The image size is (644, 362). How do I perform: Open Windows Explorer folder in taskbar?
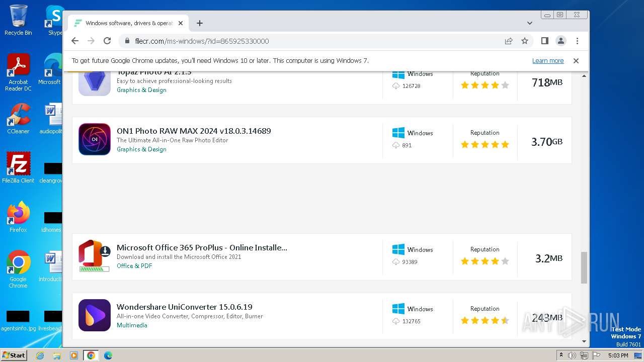[57, 355]
